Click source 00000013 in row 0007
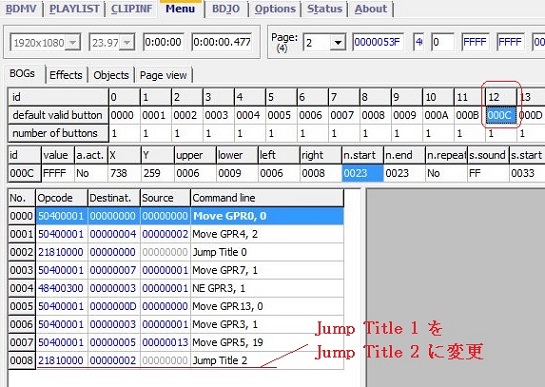The width and height of the screenshot is (545, 387). [x=165, y=342]
